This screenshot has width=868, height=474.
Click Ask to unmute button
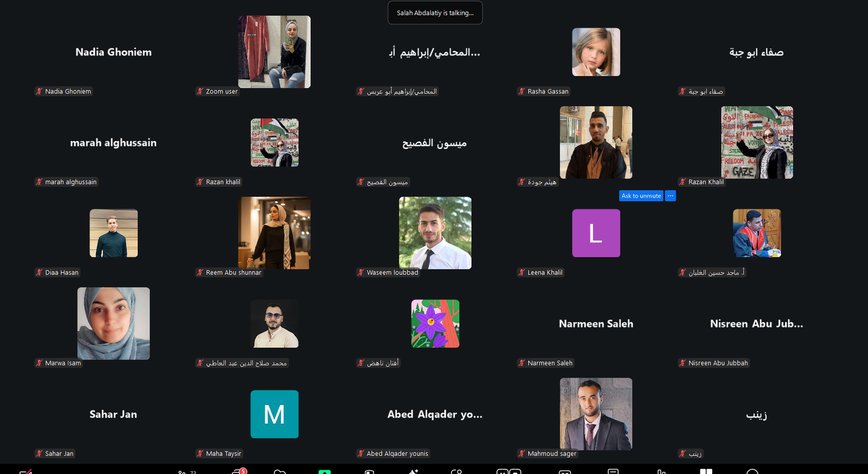pyautogui.click(x=641, y=196)
